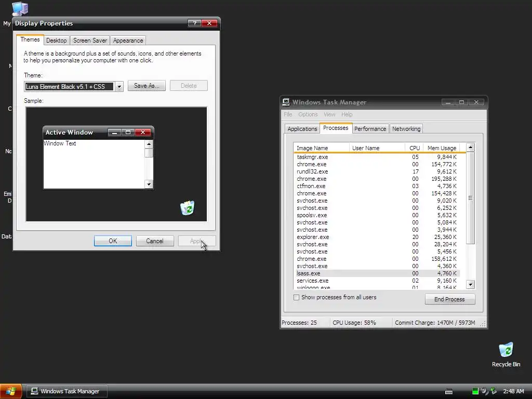Screen dimensions: 532x399
Task: Select chrome.exe using 158,612 K memory
Action: pyautogui.click(x=377, y=259)
